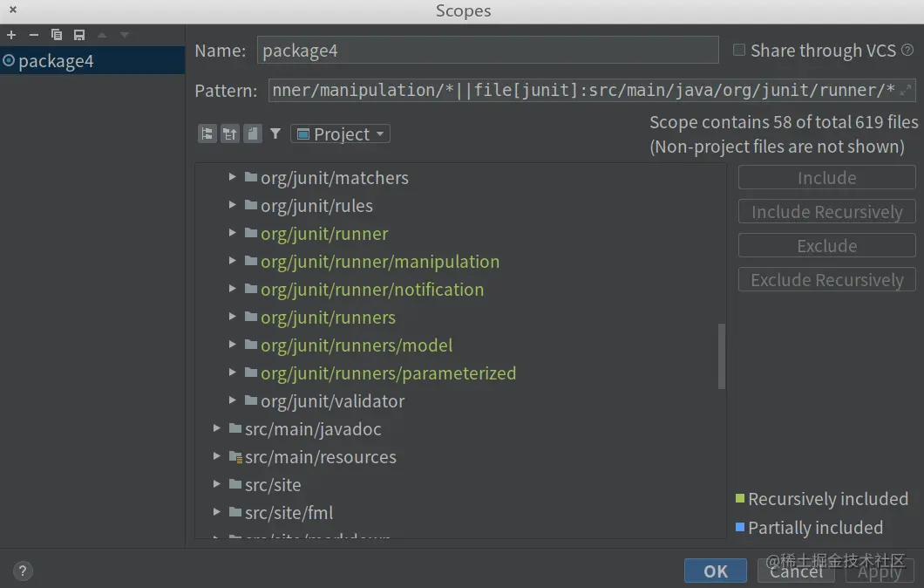
Task: Expand the org/junit/runner/manipulation folder
Action: point(233,261)
